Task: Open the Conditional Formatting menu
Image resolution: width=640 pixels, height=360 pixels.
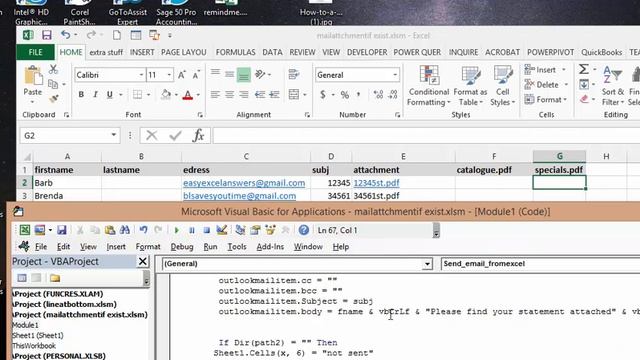Action: pyautogui.click(x=429, y=86)
